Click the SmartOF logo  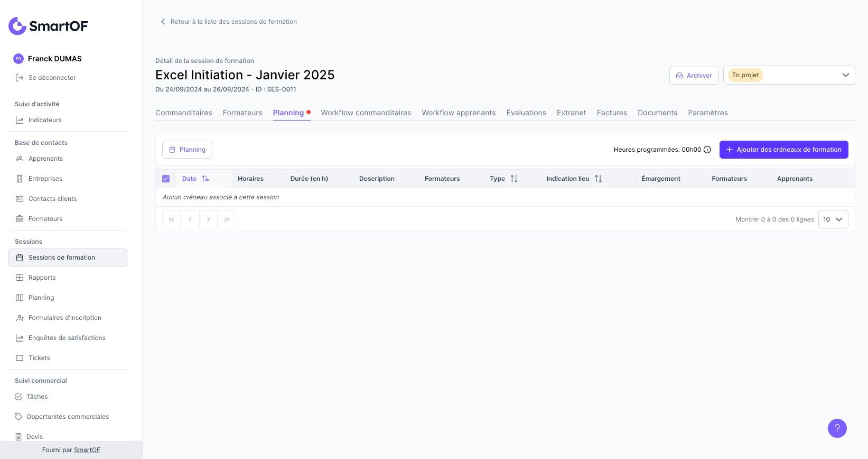48,26
